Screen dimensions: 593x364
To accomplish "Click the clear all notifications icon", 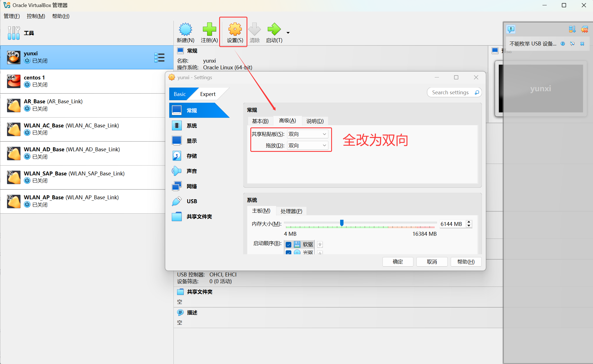I will click(x=585, y=29).
